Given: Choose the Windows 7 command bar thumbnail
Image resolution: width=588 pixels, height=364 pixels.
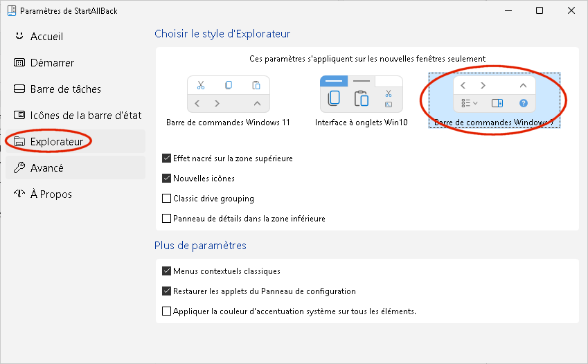Looking at the screenshot, I should (495, 94).
